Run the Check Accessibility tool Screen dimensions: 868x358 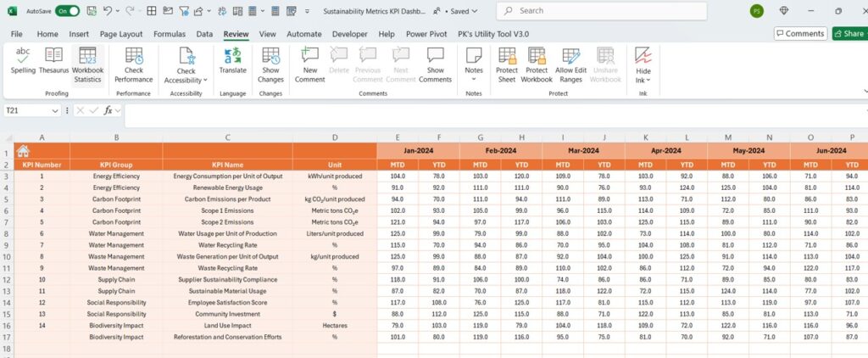[x=186, y=64]
